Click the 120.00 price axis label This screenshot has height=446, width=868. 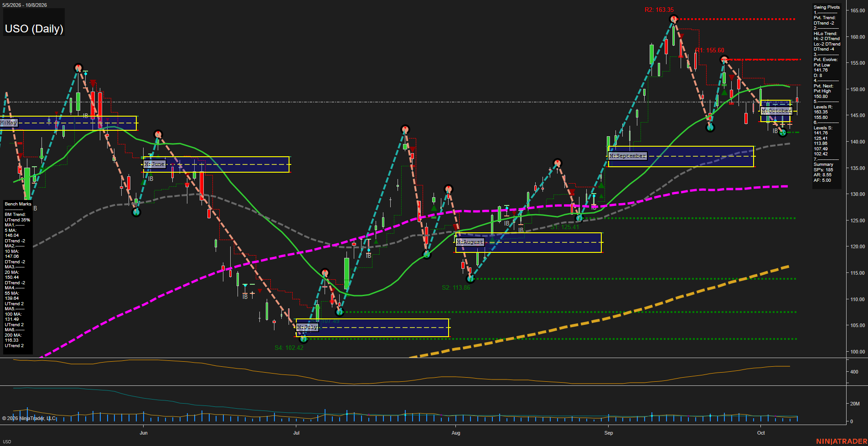click(x=858, y=246)
